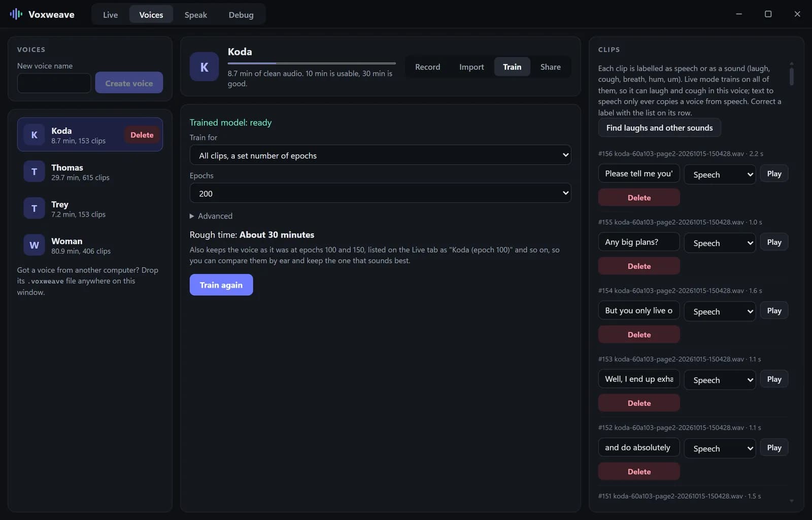This screenshot has height=520, width=812.
Task: Change label dropdown for 'Any big plans?' clip
Action: [x=720, y=243]
